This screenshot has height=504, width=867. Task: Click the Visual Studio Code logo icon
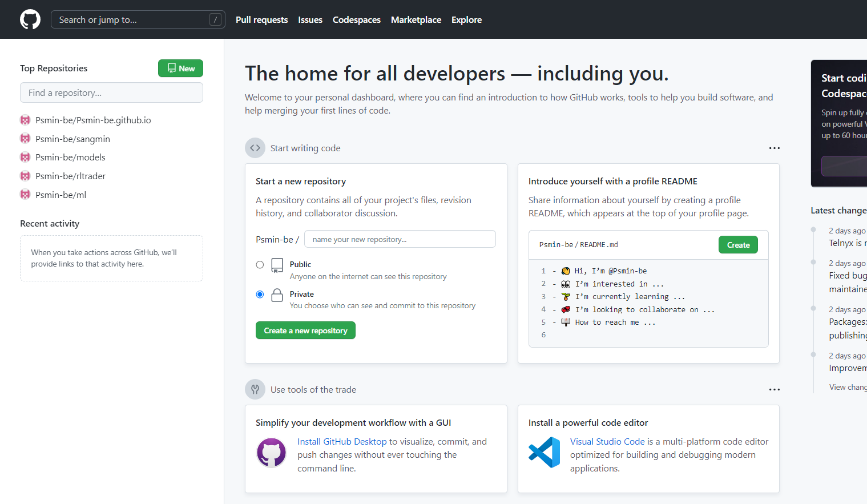(x=545, y=453)
